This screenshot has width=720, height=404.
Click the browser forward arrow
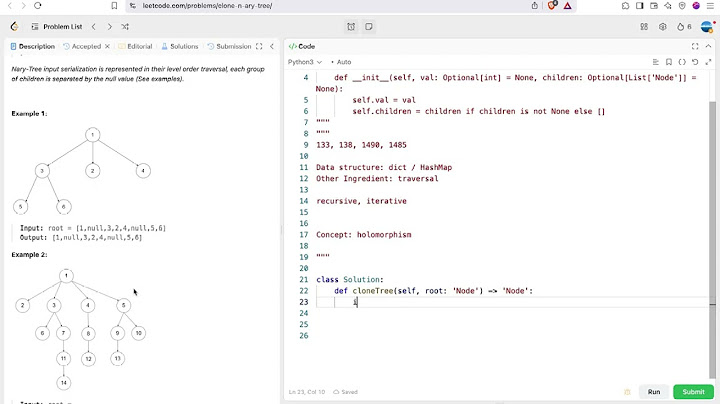click(23, 6)
